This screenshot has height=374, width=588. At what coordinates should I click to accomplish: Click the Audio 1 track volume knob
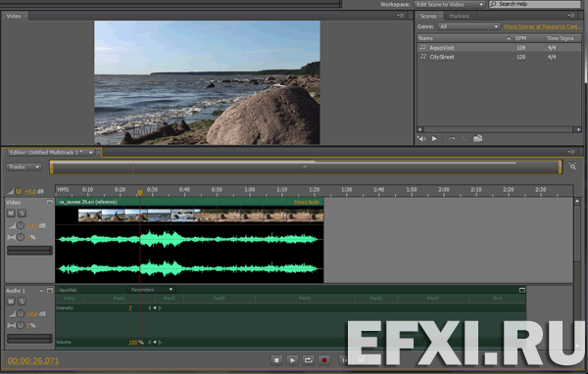tap(21, 313)
